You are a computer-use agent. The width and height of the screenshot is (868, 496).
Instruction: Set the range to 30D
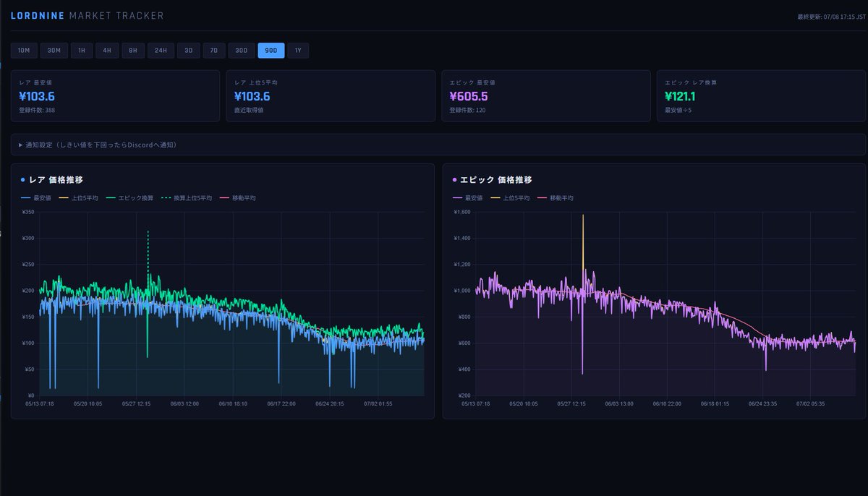pos(242,51)
